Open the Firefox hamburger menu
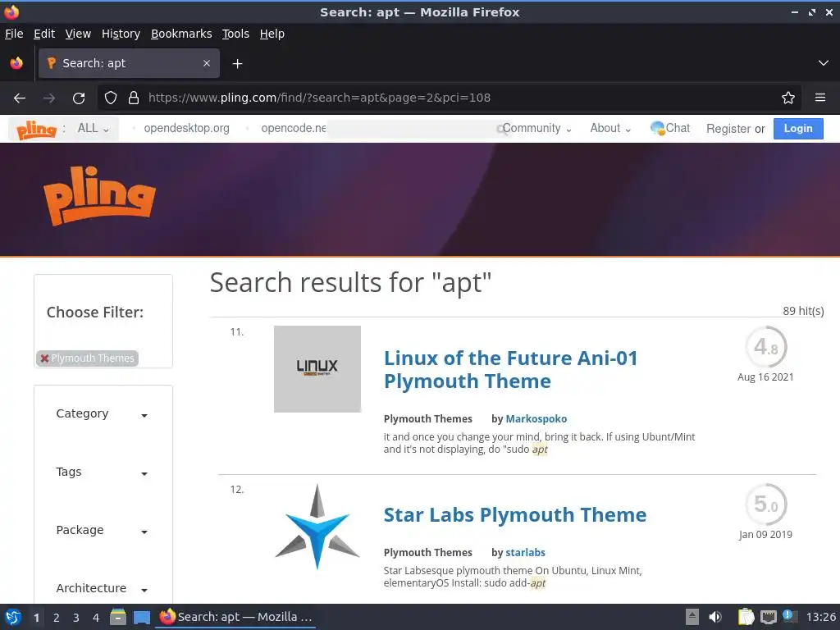Screen dimensions: 840x630 point(819,98)
